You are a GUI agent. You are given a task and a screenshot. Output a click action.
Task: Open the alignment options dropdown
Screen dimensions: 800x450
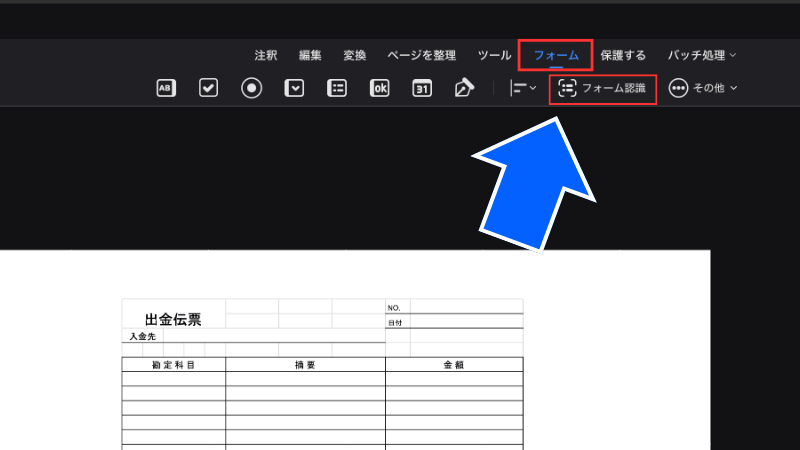coord(522,88)
